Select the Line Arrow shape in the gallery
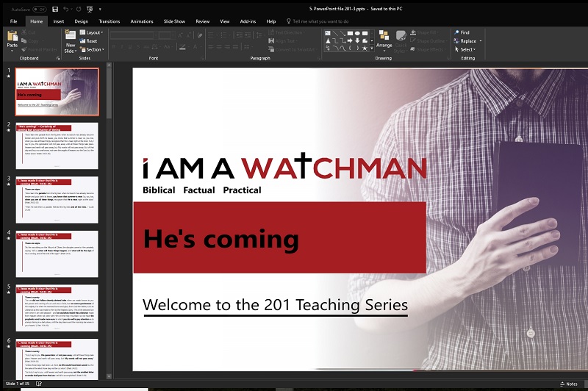The height and width of the screenshot is (391, 588). coord(343,33)
